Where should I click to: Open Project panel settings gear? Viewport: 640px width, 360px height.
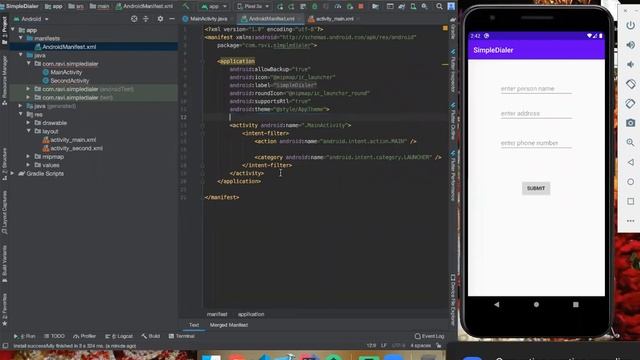160,19
